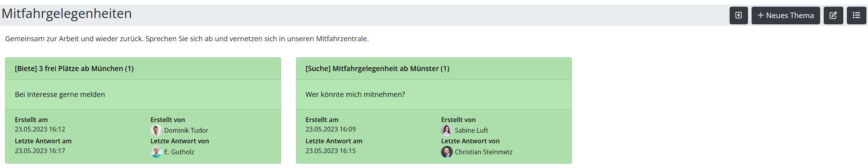
Task: Create a new topic with Neues Thema
Action: tap(786, 16)
